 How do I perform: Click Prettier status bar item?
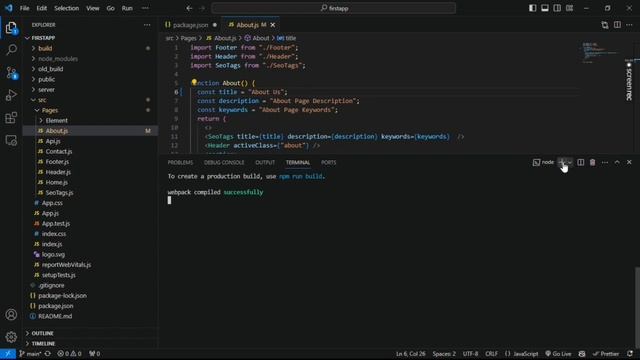coord(606,354)
